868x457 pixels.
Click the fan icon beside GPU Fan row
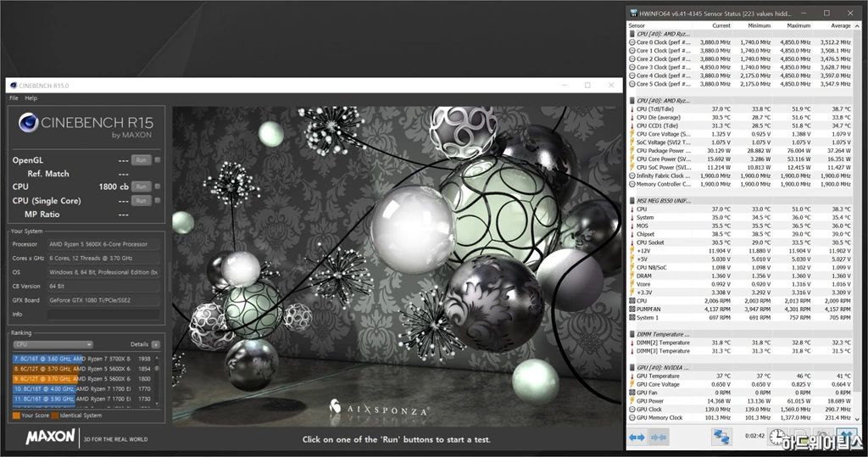tap(632, 393)
